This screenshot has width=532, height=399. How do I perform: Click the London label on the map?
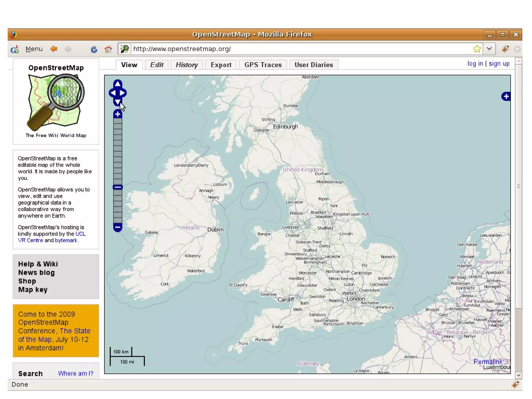[356, 299]
